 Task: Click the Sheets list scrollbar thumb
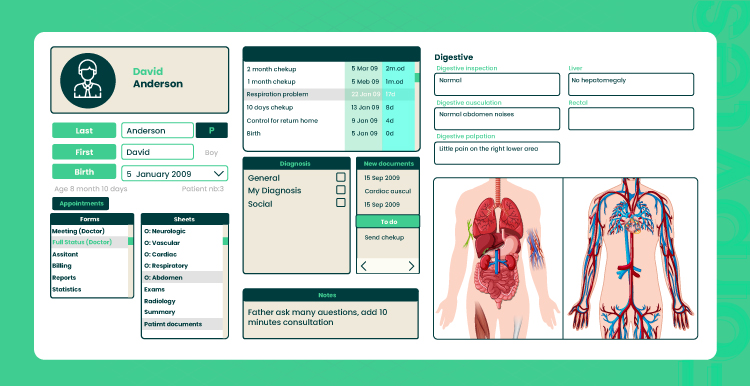click(225, 241)
